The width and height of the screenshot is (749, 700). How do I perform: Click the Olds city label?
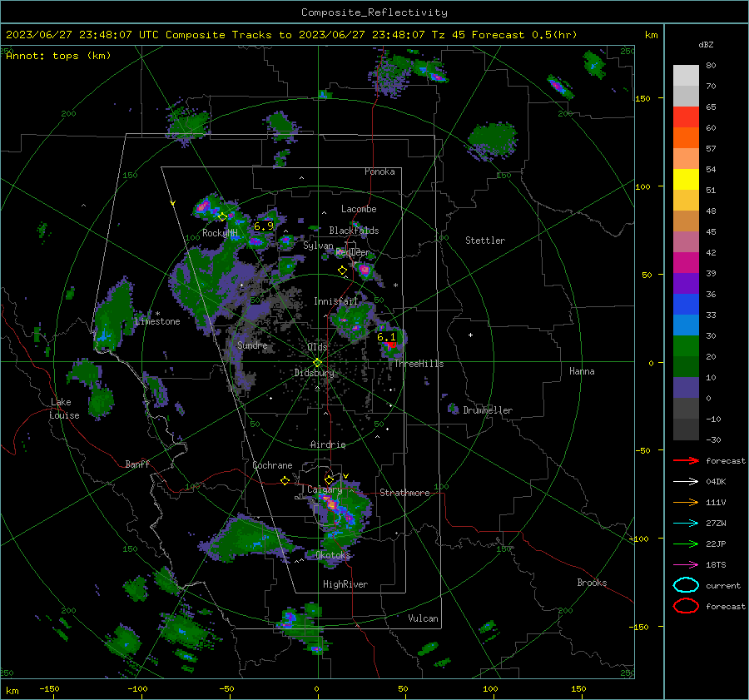317,346
